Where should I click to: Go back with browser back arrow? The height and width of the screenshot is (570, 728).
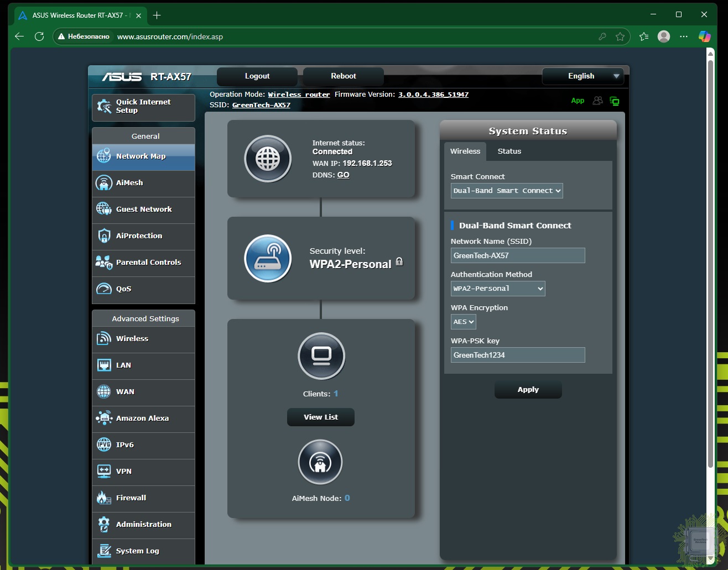pyautogui.click(x=19, y=36)
